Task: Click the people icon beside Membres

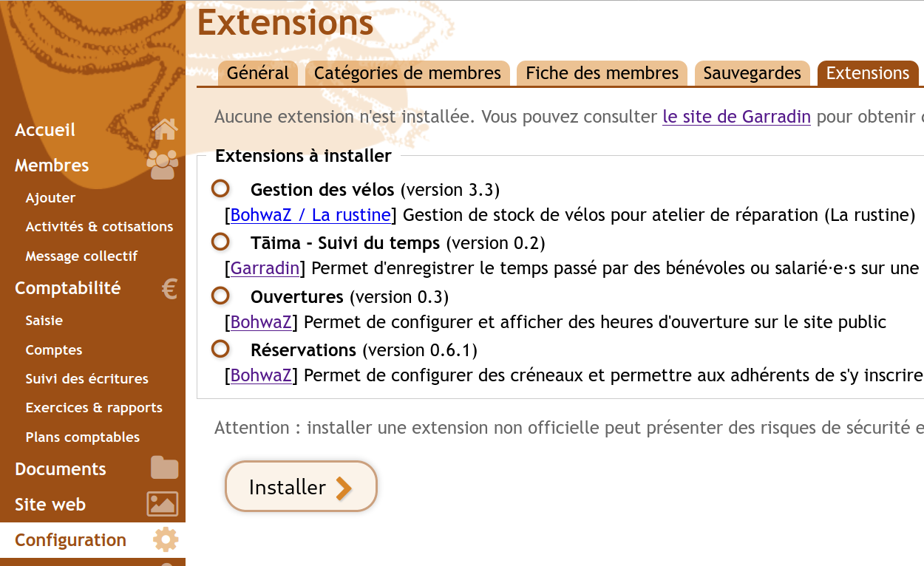Action: (163, 165)
